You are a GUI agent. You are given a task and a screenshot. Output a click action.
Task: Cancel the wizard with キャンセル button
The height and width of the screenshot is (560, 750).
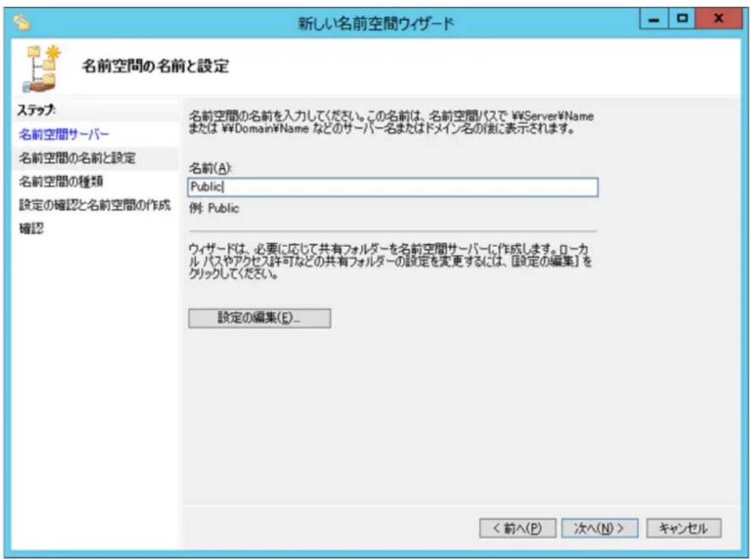tap(684, 528)
